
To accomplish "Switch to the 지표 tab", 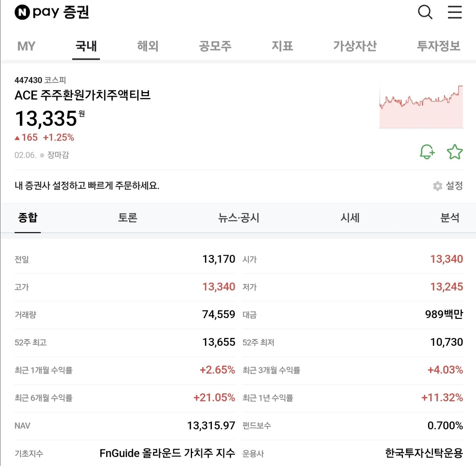I will (282, 46).
